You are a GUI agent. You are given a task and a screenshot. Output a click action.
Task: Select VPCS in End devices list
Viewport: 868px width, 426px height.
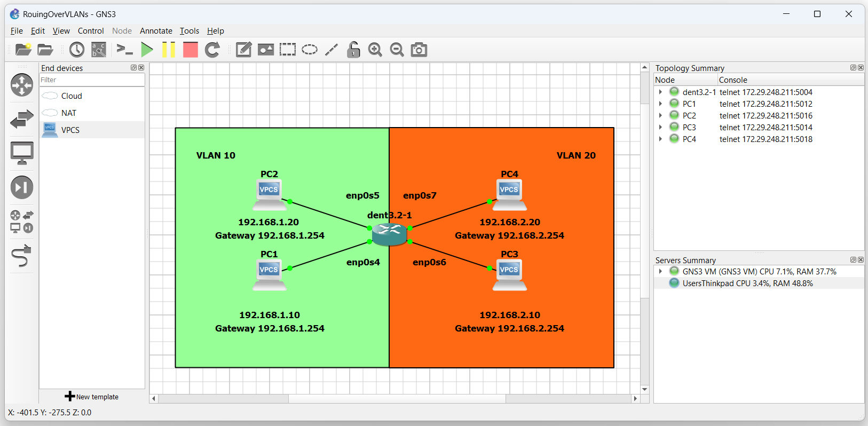point(92,130)
